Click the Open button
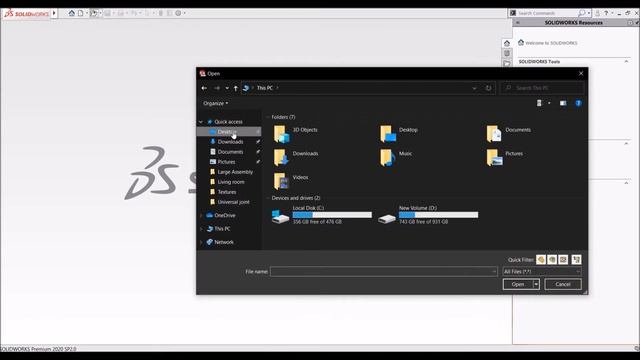Screen dimensions: 640x360 tap(518, 284)
